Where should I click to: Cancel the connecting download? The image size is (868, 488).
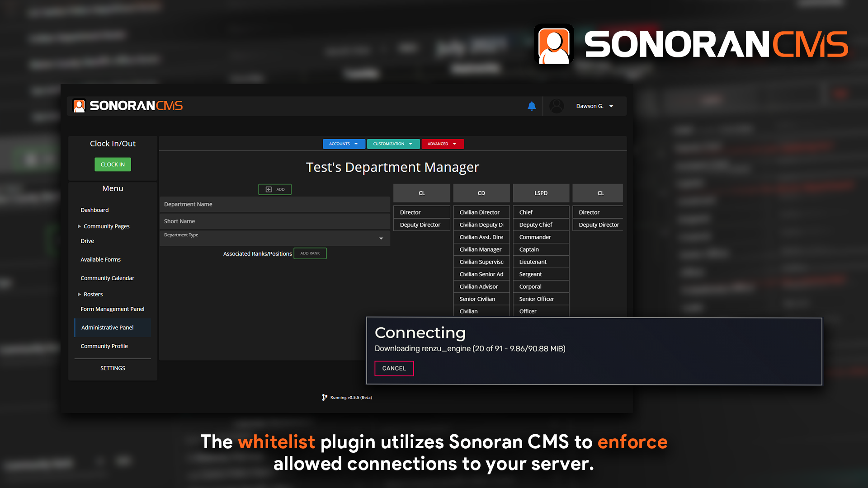pyautogui.click(x=394, y=368)
